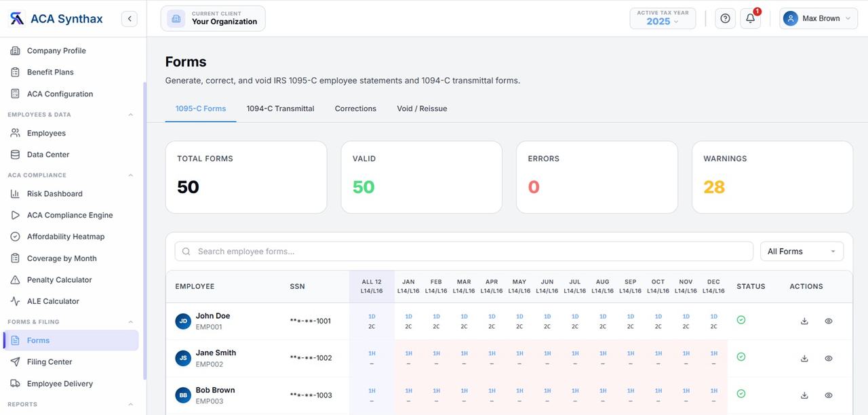
Task: Click the Search employee forms field
Action: coord(464,252)
